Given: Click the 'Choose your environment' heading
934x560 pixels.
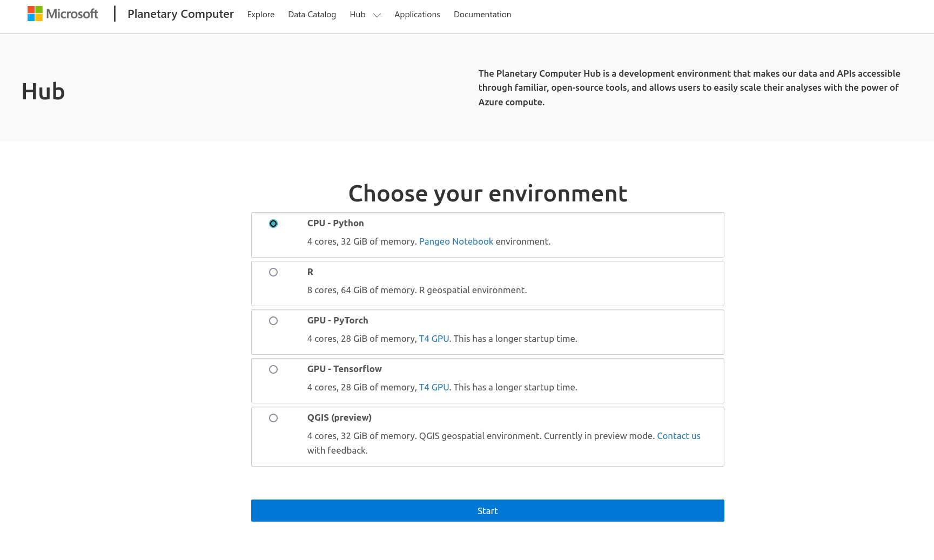Looking at the screenshot, I should [488, 193].
